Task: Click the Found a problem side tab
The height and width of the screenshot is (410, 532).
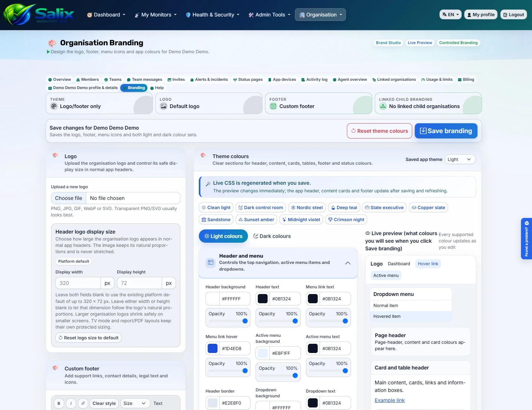Action: (x=526, y=239)
